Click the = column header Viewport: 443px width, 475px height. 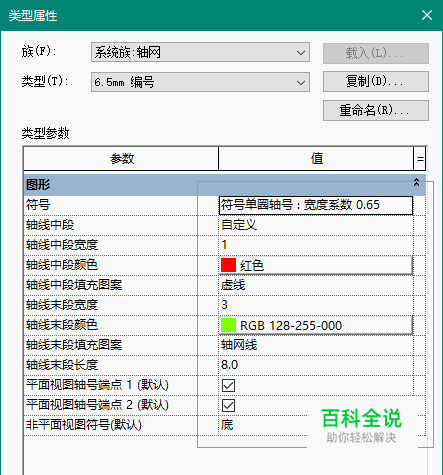pos(420,159)
